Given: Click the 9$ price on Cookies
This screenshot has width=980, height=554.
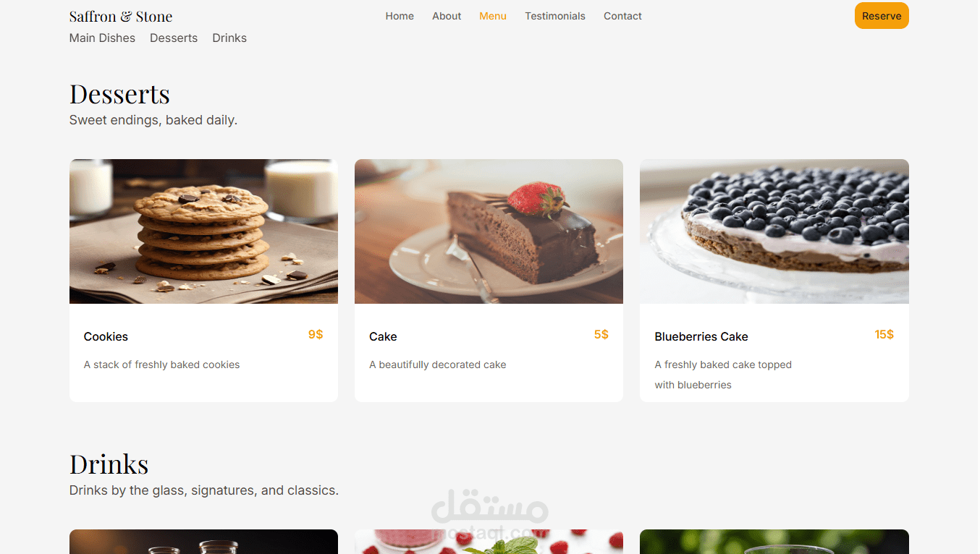Looking at the screenshot, I should click(316, 334).
